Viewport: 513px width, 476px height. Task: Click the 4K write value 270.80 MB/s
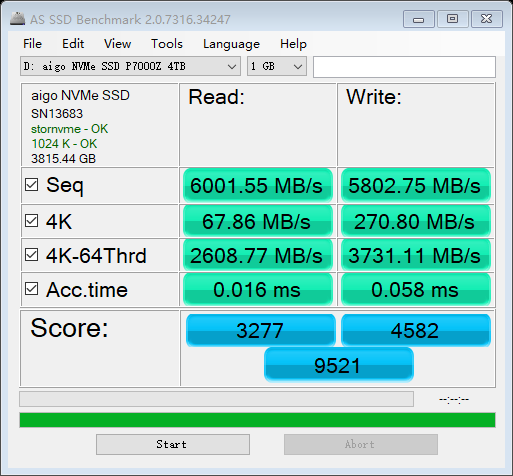(x=416, y=221)
